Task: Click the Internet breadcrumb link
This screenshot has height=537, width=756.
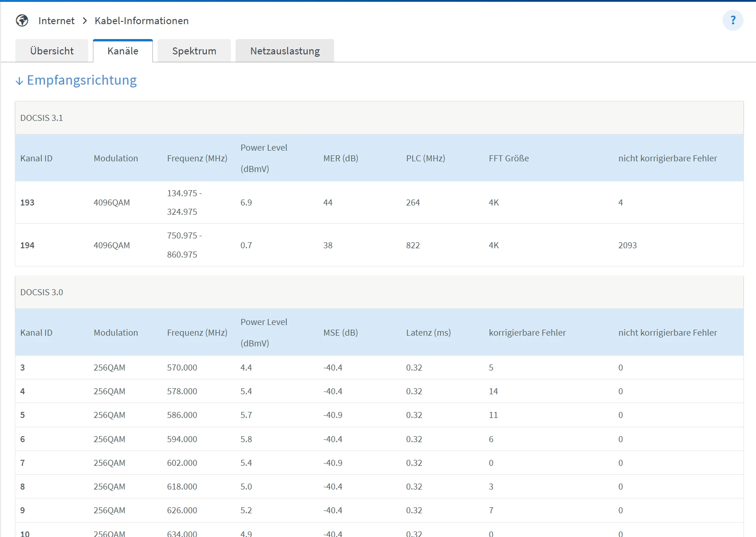Action: 56,21
